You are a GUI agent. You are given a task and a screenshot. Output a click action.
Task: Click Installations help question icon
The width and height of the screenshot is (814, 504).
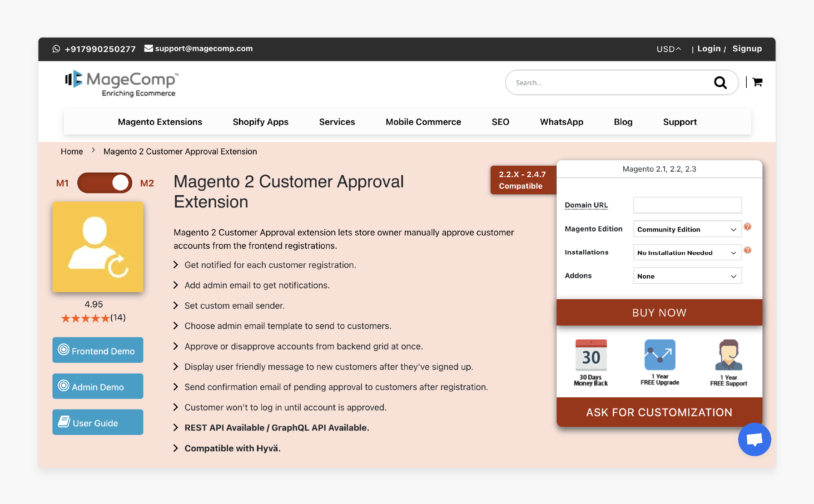pyautogui.click(x=748, y=250)
